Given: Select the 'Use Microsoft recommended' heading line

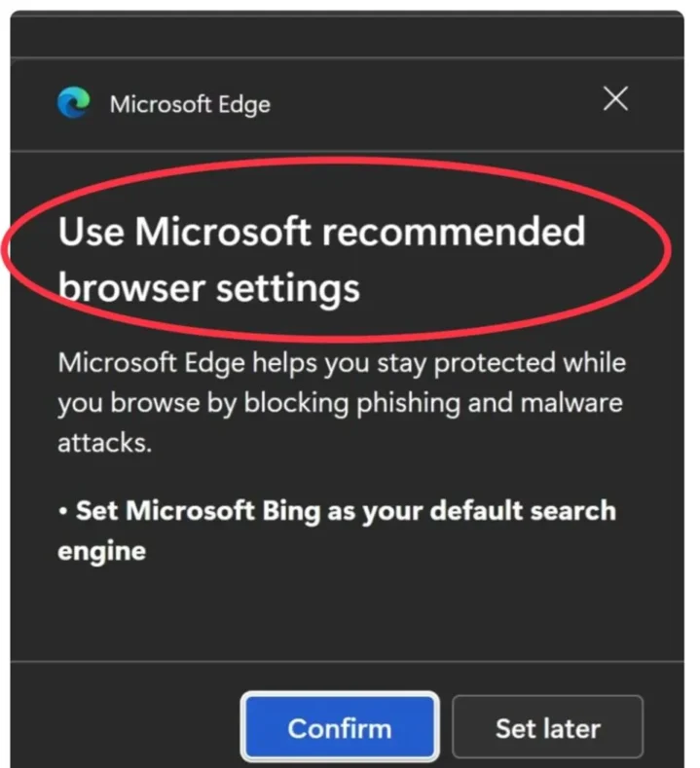Looking at the screenshot, I should 322,232.
